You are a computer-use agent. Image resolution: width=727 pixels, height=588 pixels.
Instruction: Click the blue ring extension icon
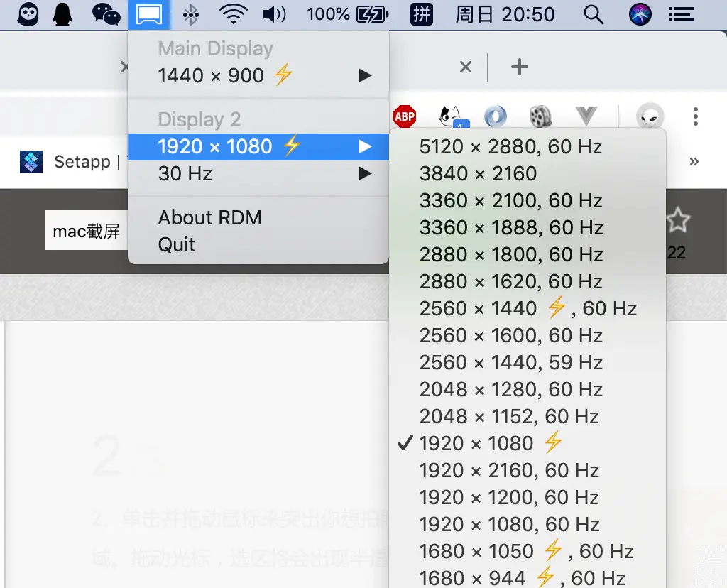[496, 116]
